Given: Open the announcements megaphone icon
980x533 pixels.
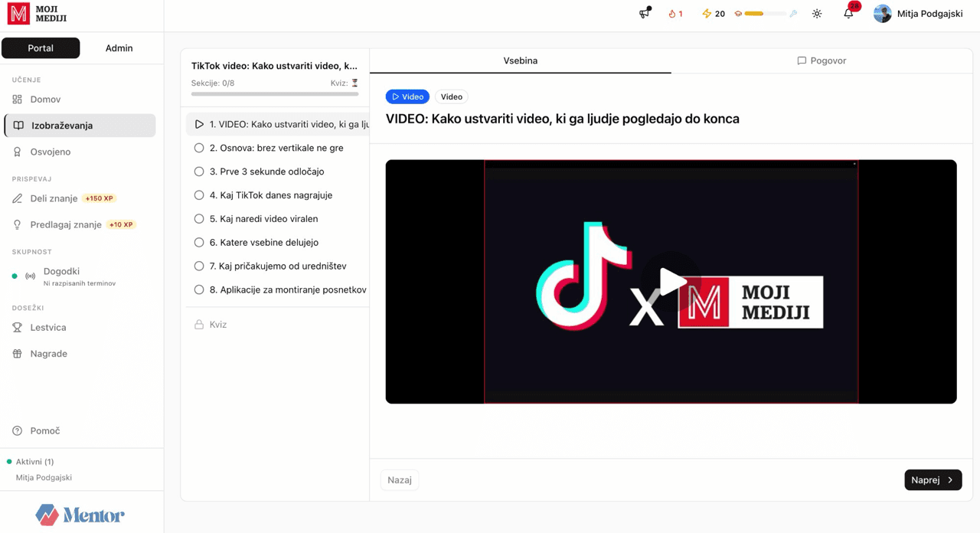Looking at the screenshot, I should (x=645, y=13).
